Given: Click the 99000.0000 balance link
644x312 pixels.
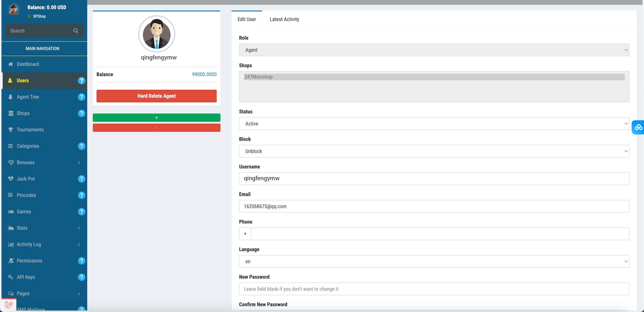Looking at the screenshot, I should coord(204,74).
